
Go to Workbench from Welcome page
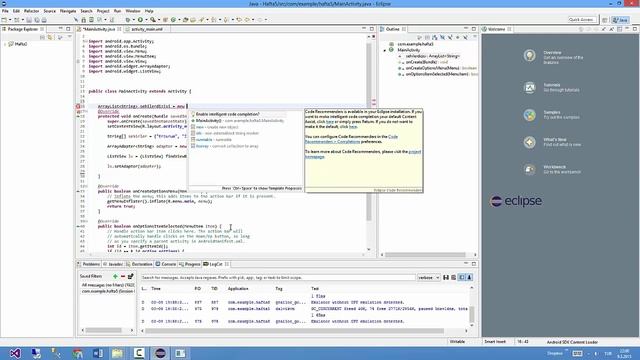tap(552, 169)
